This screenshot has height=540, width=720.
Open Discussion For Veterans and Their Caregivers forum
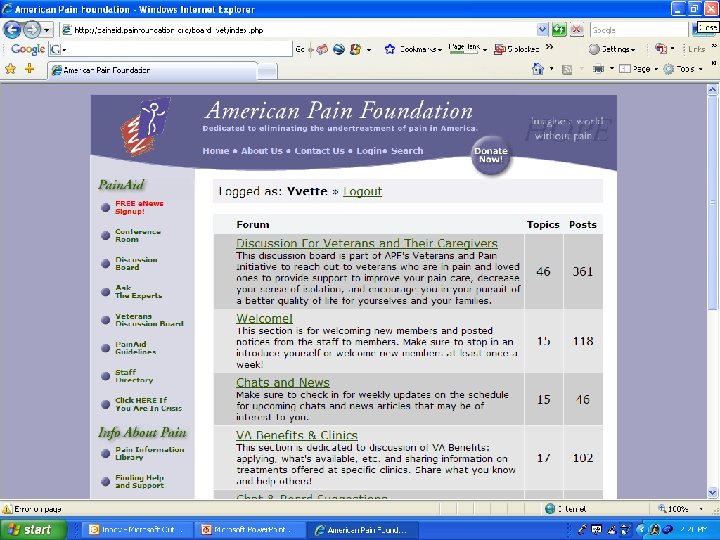click(x=366, y=243)
